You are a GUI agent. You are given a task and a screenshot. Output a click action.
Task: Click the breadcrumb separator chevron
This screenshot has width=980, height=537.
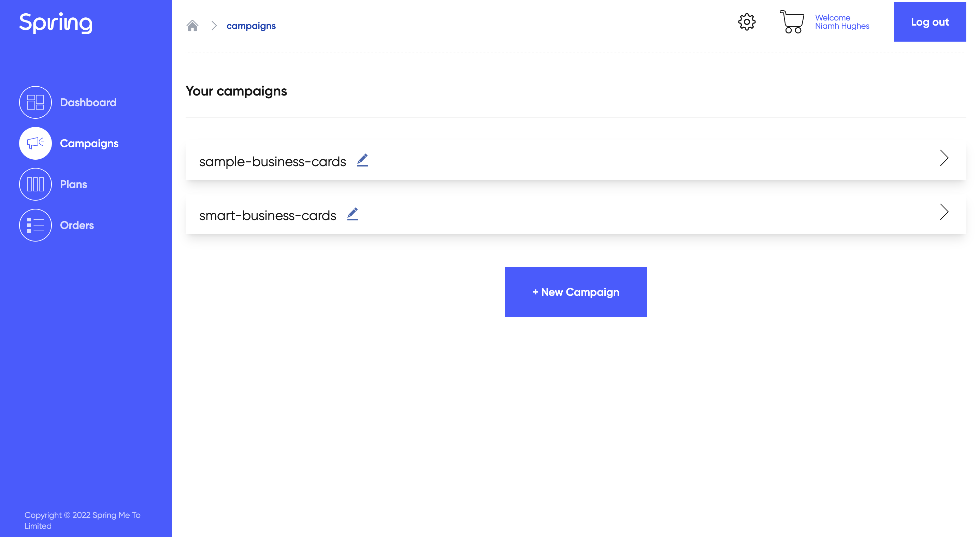[214, 26]
